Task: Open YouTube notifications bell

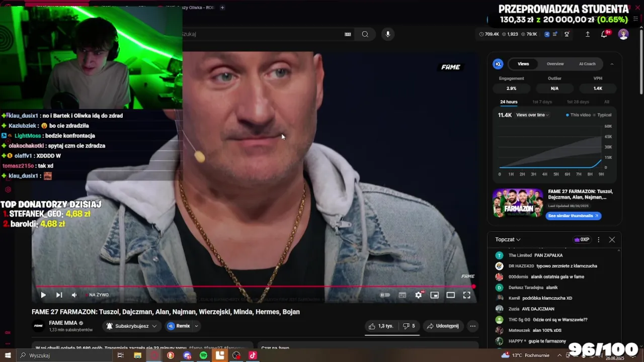Action: point(604,34)
